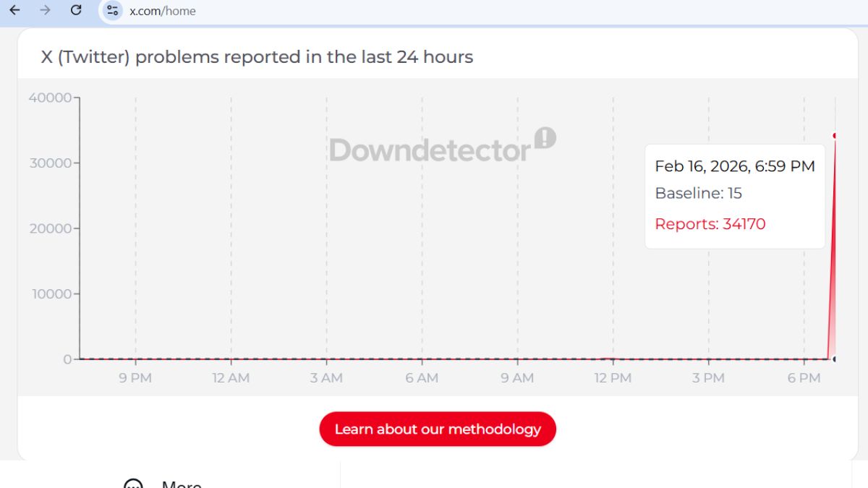Viewport: 868px width, 488px height.
Task: Click the dark baseline point at chart end
Action: (835, 359)
